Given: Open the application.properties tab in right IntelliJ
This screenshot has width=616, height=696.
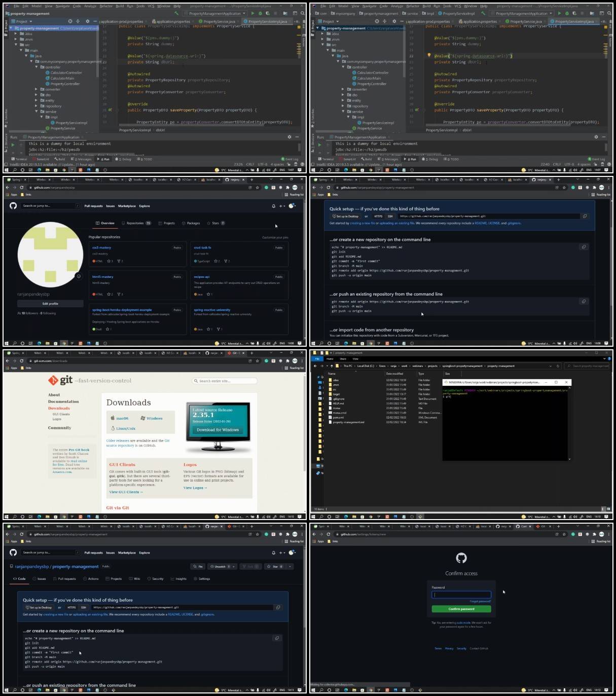Looking at the screenshot, I should pos(478,21).
